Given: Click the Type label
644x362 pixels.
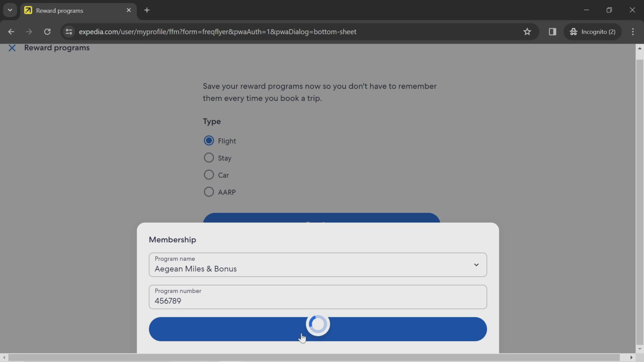Looking at the screenshot, I should pos(212,121).
